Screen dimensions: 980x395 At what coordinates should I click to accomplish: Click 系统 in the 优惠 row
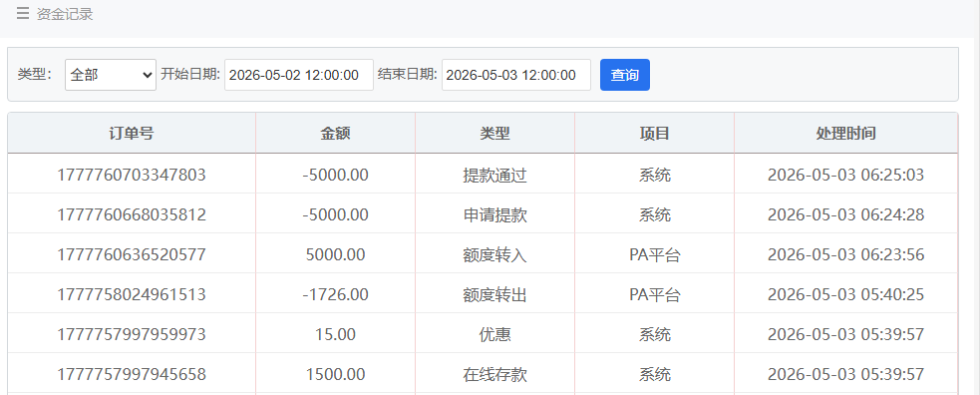[x=654, y=334]
